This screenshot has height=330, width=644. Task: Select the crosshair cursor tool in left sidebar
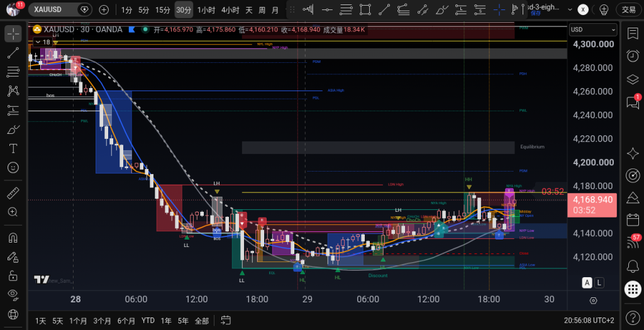coord(13,34)
